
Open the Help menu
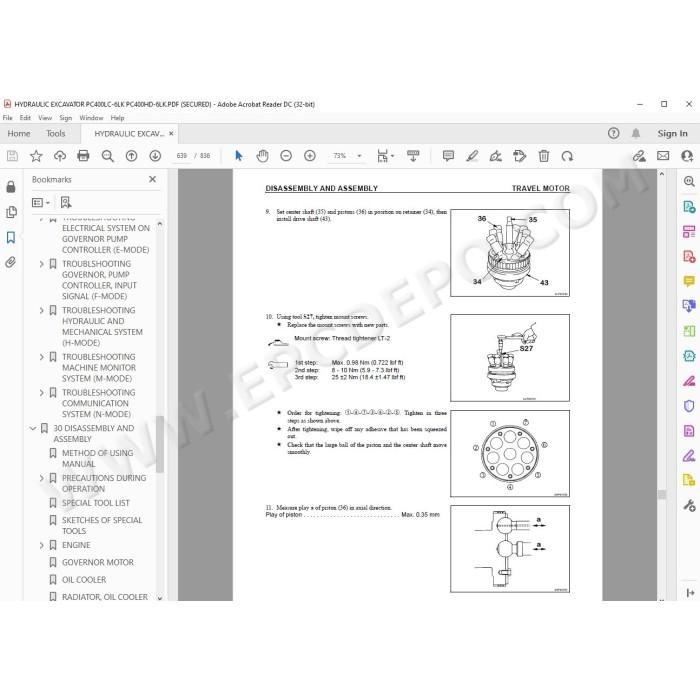pyautogui.click(x=117, y=118)
